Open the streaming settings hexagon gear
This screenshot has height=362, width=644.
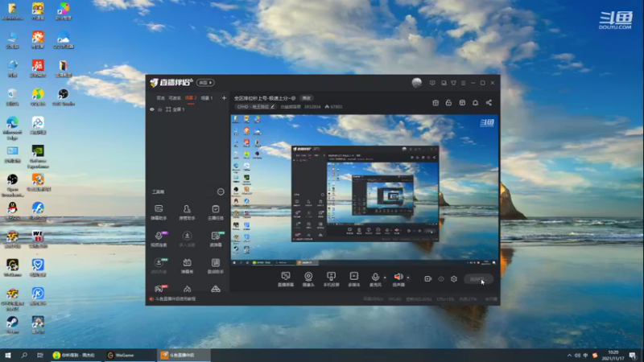pyautogui.click(x=454, y=279)
